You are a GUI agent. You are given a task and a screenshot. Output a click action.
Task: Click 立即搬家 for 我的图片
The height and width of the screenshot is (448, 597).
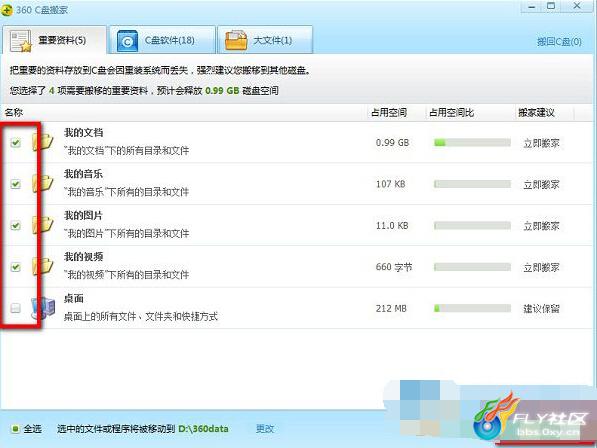click(x=541, y=226)
